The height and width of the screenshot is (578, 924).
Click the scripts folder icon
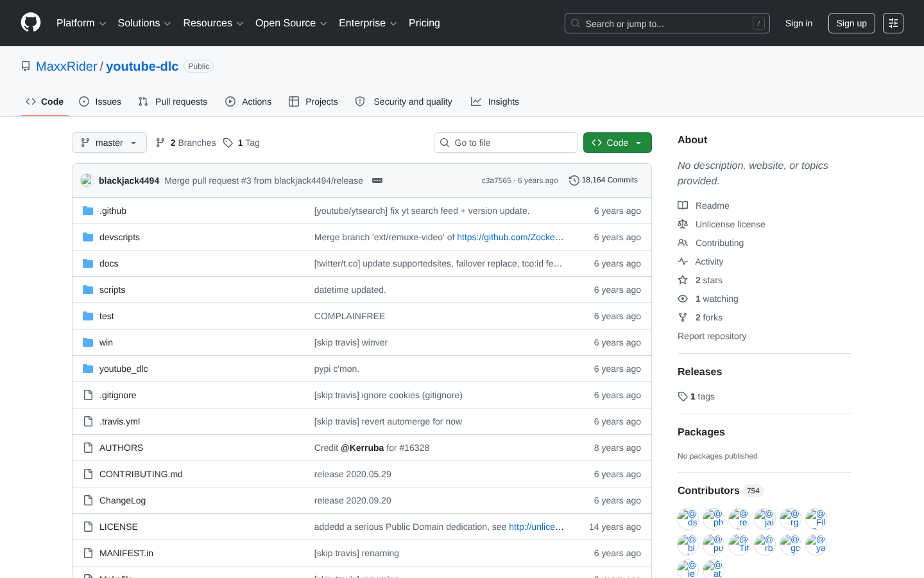click(x=88, y=290)
